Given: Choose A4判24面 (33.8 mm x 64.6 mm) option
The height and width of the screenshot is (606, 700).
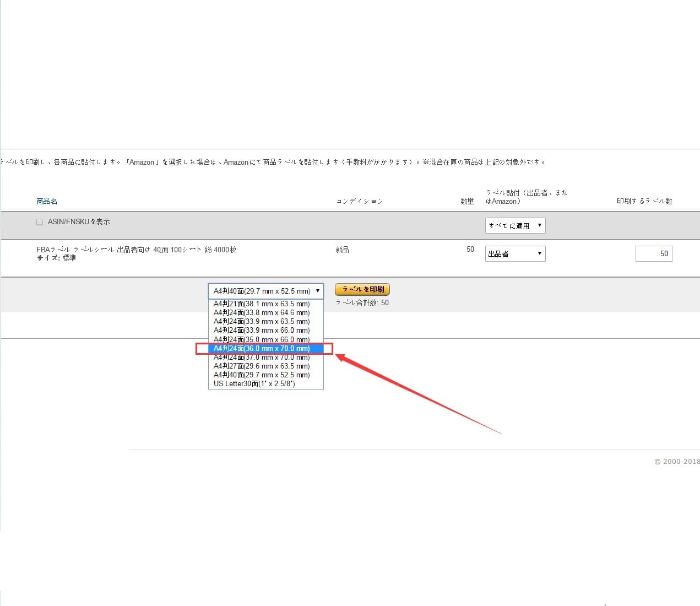Looking at the screenshot, I should (x=262, y=312).
